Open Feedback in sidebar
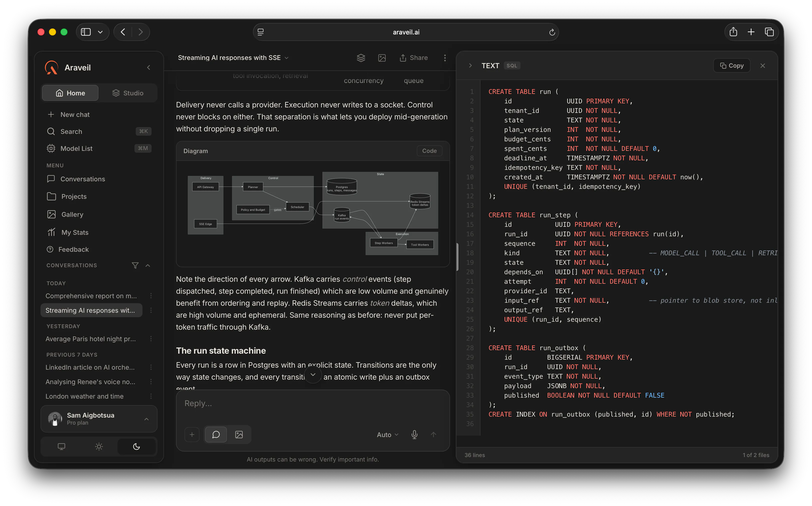812x506 pixels. point(99,249)
